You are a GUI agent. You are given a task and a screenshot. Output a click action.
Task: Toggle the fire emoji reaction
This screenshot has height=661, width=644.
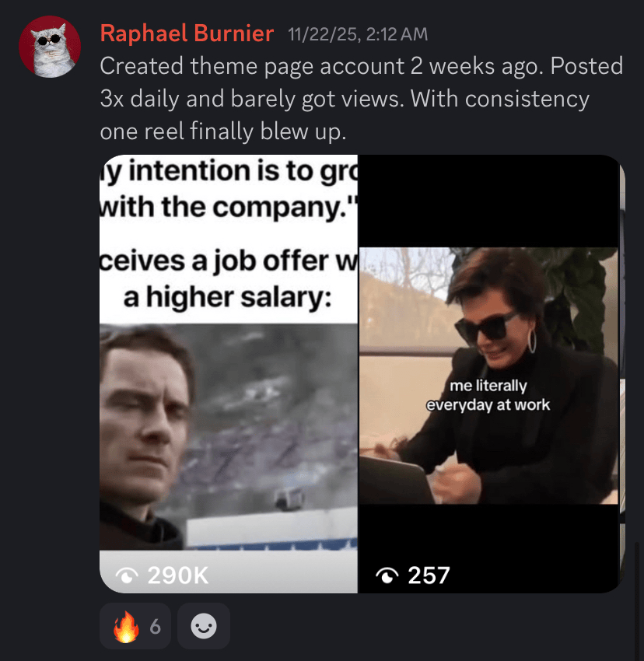135,626
